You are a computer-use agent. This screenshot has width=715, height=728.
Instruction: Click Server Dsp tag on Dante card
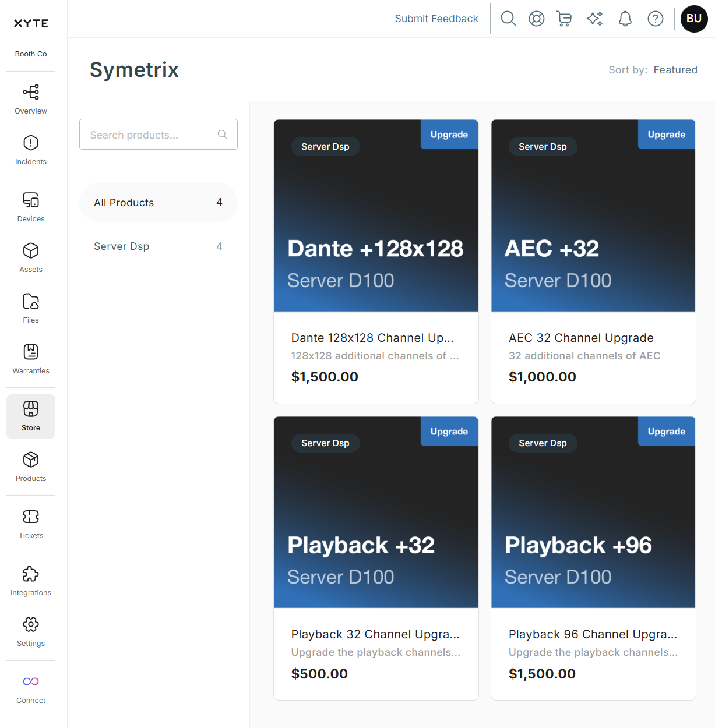[x=325, y=147]
